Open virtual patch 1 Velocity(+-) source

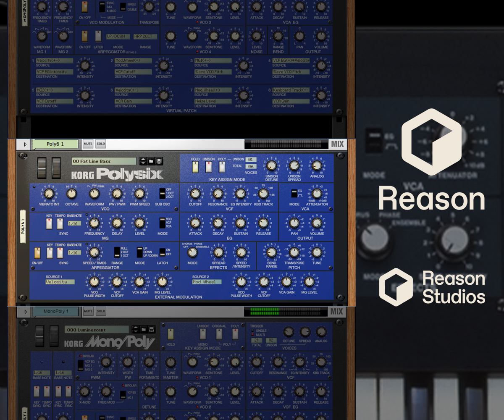[54, 60]
